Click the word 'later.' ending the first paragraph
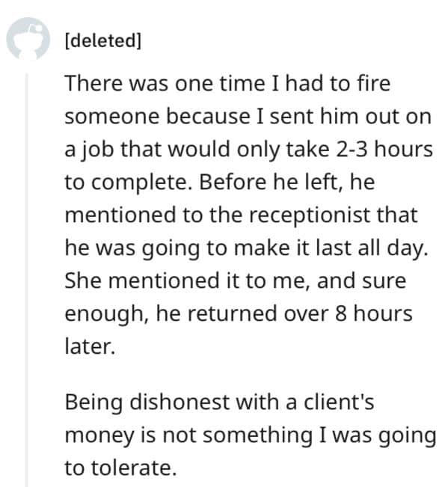The image size is (448, 487). (90, 346)
